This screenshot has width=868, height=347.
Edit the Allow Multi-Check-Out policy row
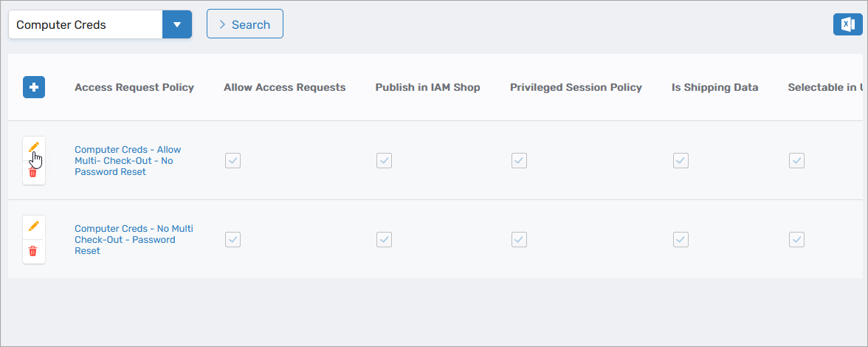[33, 148]
